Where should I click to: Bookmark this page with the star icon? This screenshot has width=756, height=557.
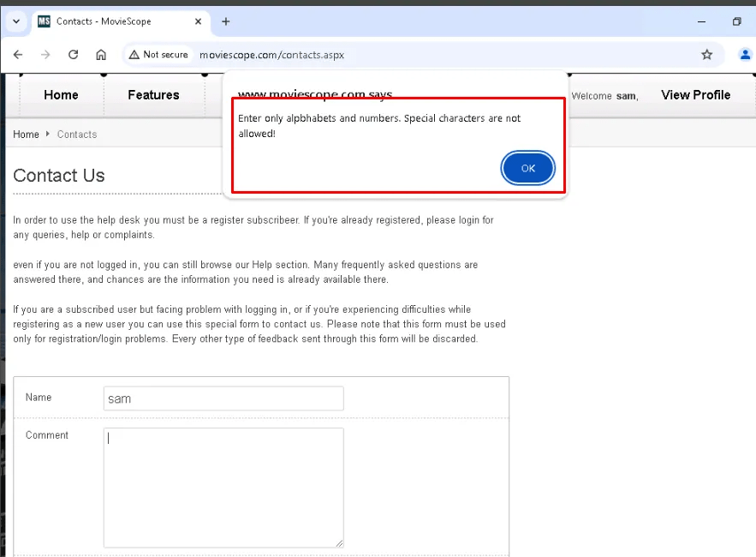(x=706, y=54)
